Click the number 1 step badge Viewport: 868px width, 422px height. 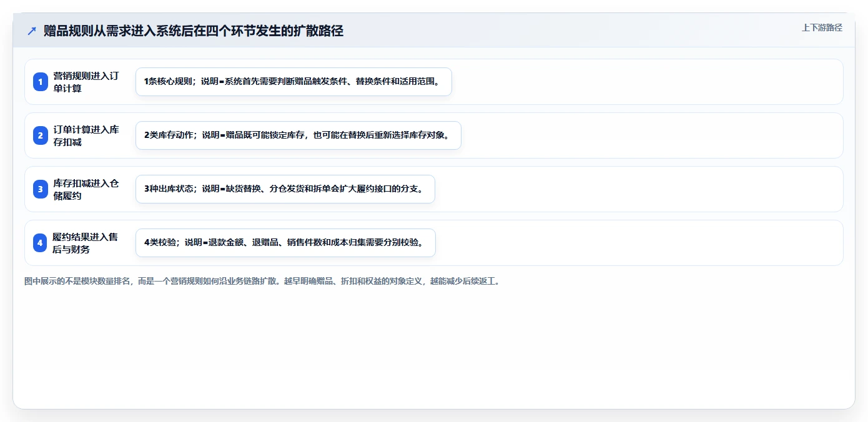click(41, 82)
